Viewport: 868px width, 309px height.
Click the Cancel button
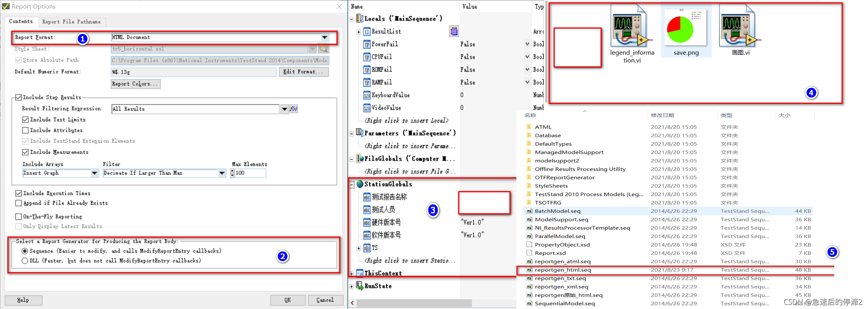tap(326, 300)
